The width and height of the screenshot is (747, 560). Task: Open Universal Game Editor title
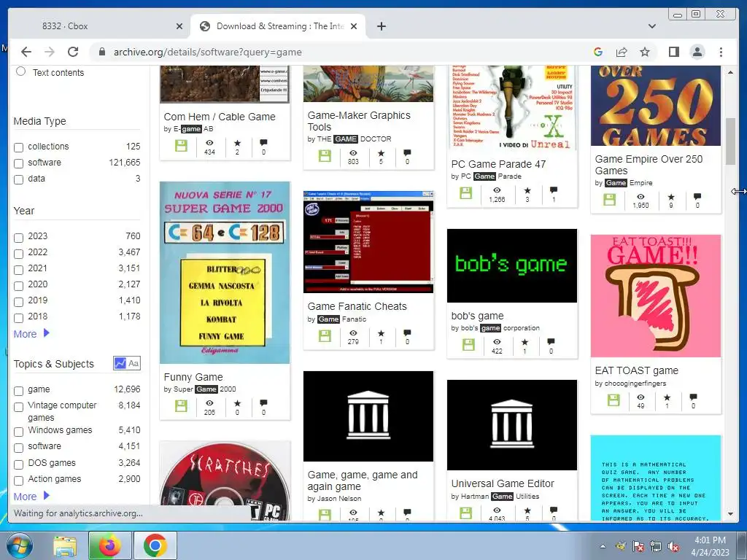coord(503,483)
